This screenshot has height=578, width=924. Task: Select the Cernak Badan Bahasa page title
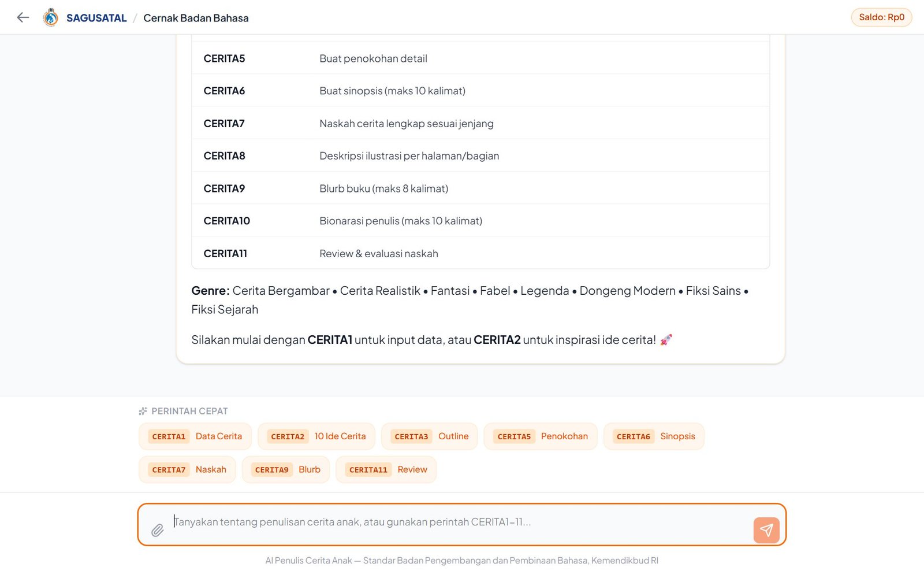196,18
